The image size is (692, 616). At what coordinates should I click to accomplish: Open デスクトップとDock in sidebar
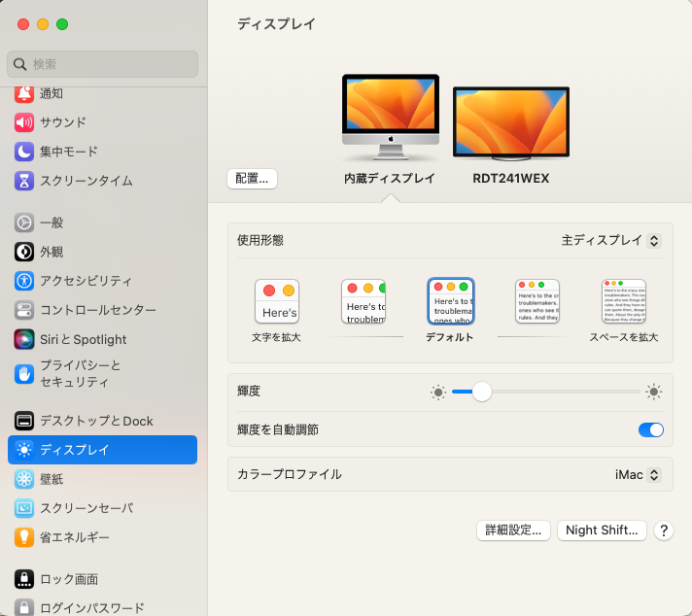coord(96,421)
